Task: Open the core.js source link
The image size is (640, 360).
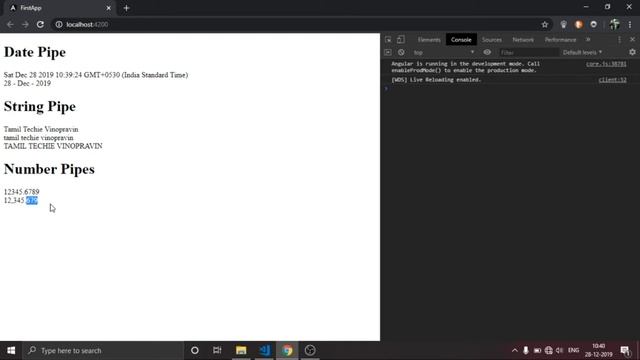Action: 606,64
